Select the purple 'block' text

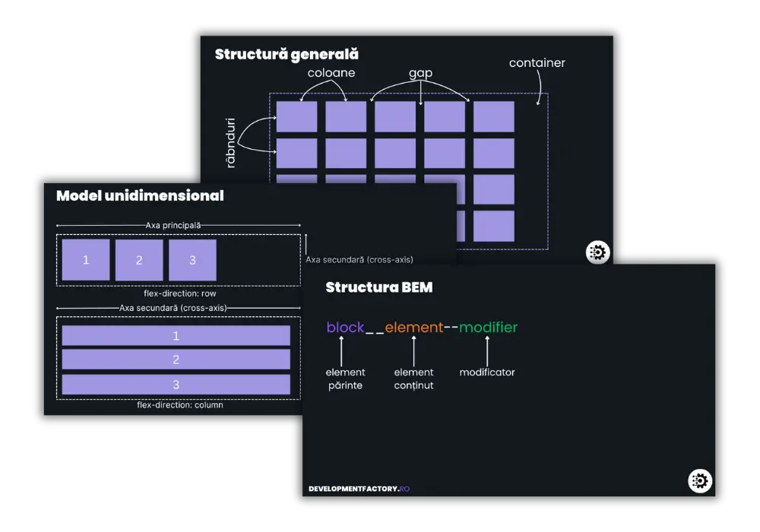(x=346, y=328)
